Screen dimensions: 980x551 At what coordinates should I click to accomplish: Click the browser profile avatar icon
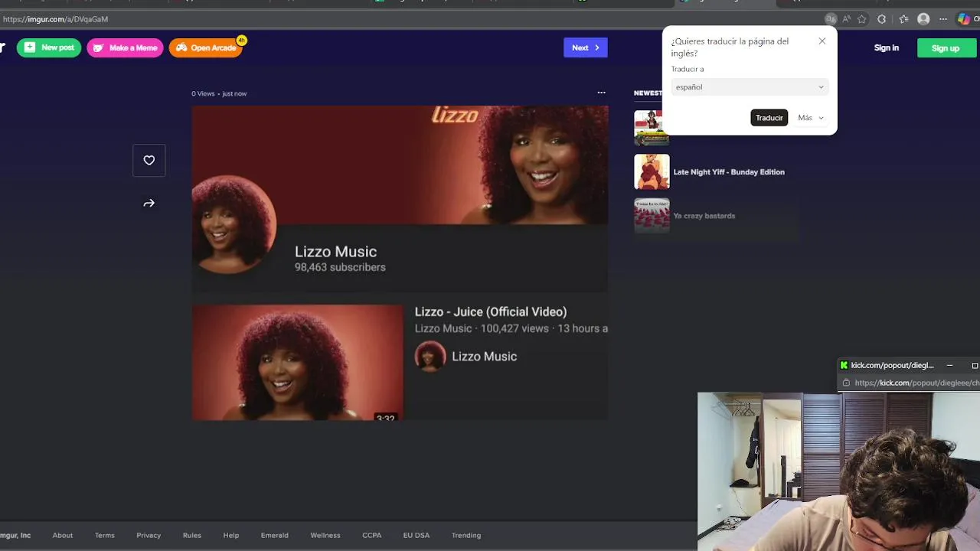coord(923,19)
